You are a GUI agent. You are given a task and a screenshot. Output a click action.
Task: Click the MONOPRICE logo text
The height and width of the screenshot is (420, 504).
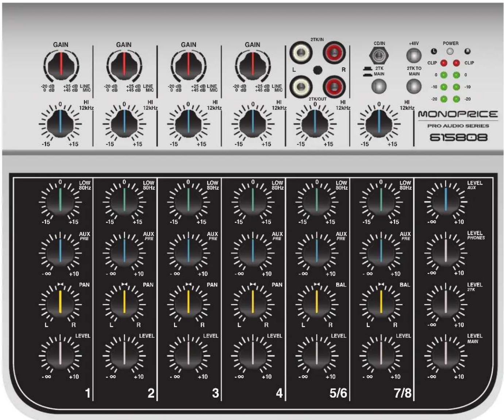[458, 114]
